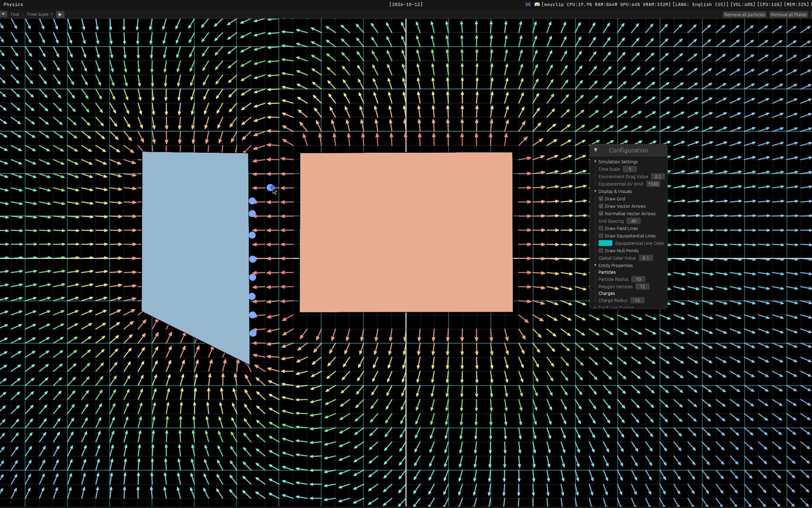Click the Grid Spacing value 40
Screen dimensions: 812x508
pyautogui.click(x=634, y=221)
